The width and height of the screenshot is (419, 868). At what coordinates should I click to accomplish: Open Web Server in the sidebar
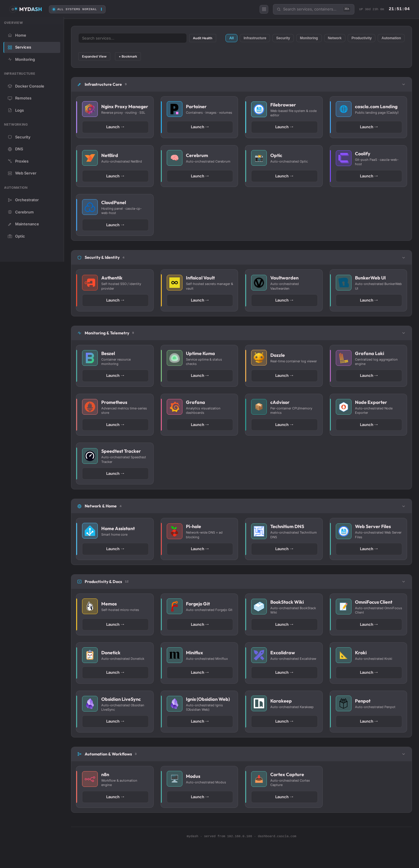32,173
